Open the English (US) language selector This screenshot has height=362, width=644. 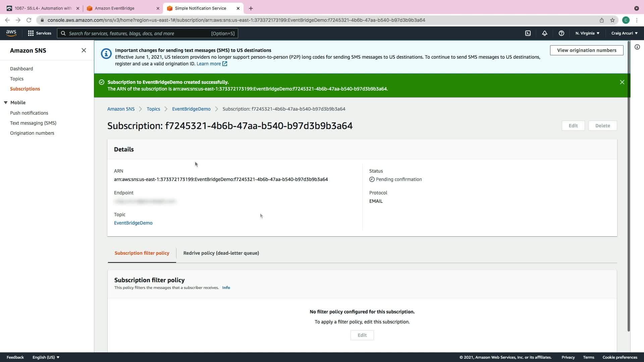[46, 357]
